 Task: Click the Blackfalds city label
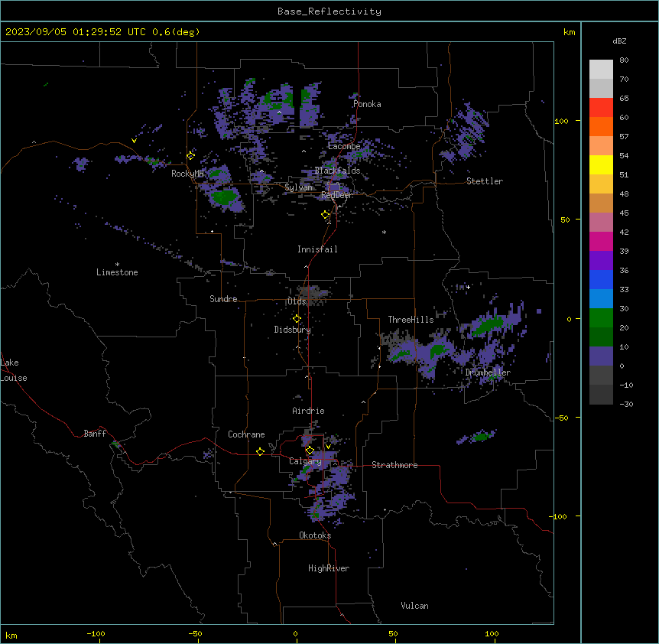click(x=337, y=171)
